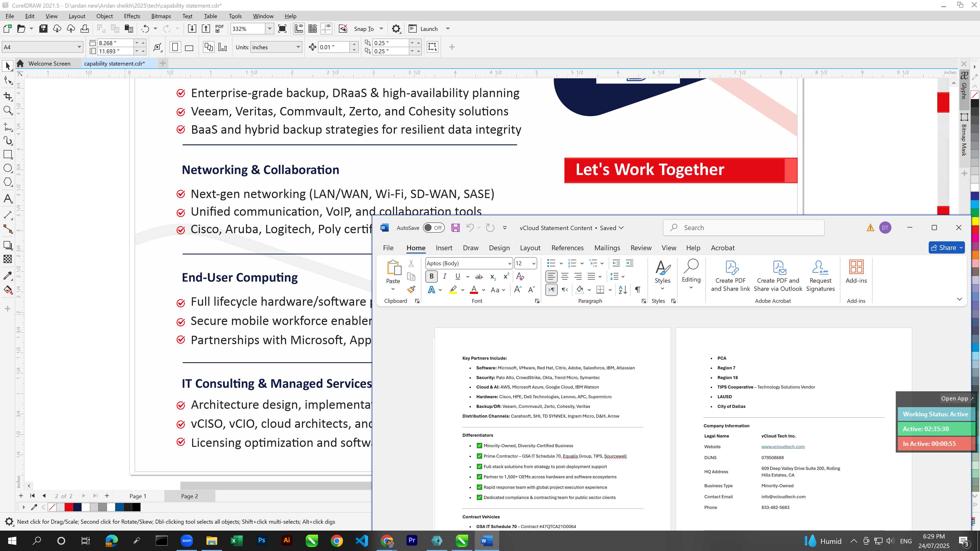Image resolution: width=980 pixels, height=551 pixels.
Task: Select the dark navy swatch in document palette
Action: point(77,507)
